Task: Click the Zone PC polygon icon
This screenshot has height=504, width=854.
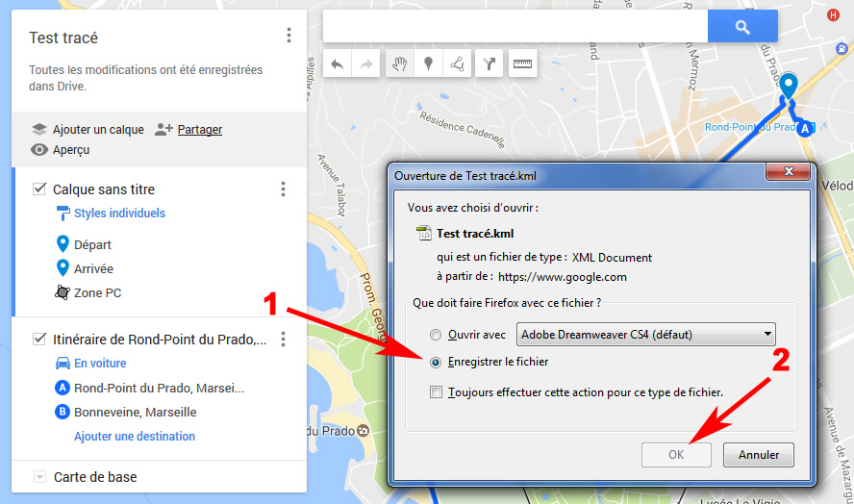Action: click(x=63, y=292)
